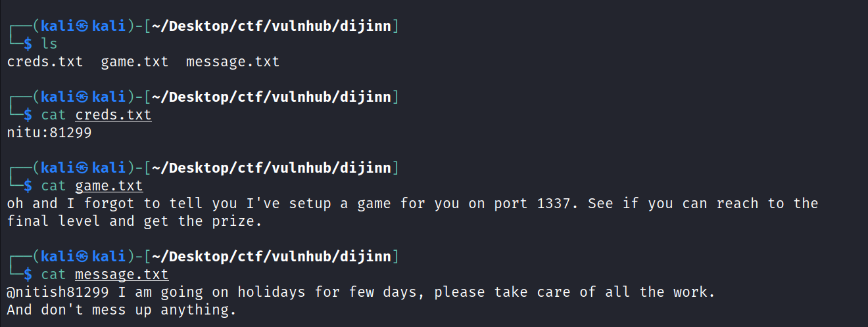
Task: Click the dollar sign before cat message.txt
Action: pos(28,274)
